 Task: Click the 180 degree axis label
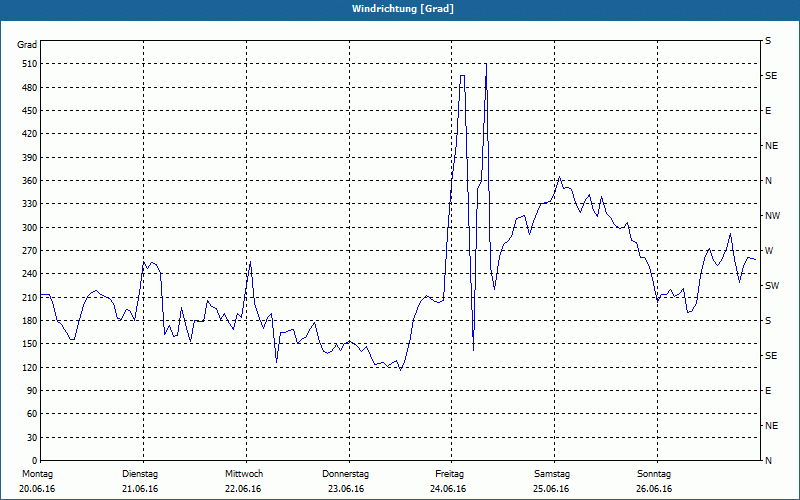(x=29, y=321)
